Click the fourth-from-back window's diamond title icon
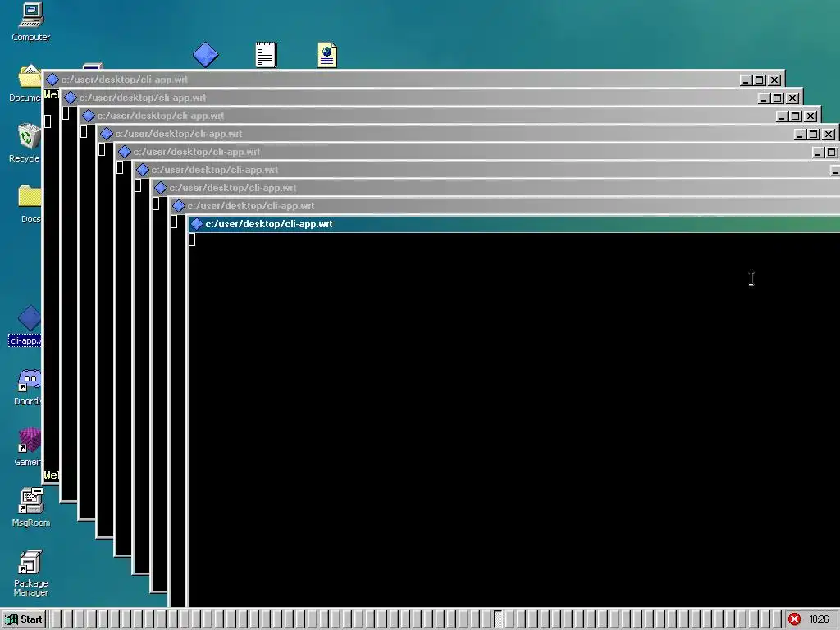840x630 pixels. pyautogui.click(x=107, y=134)
